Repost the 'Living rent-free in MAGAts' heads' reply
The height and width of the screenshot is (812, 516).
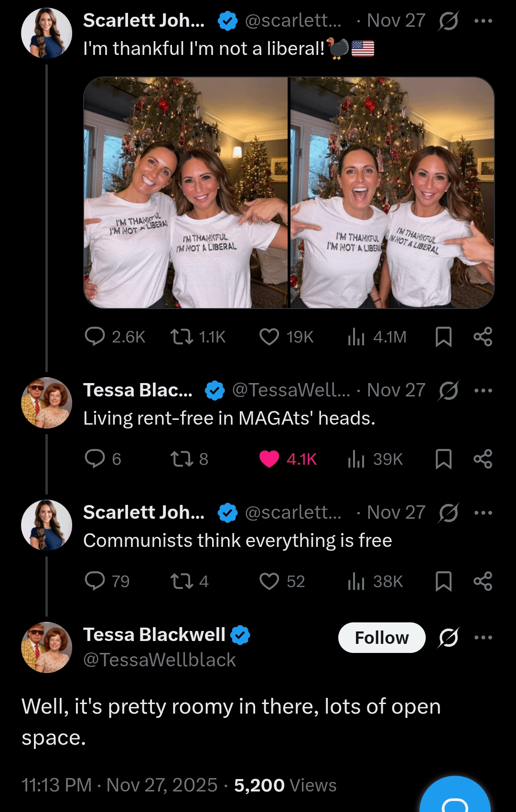(x=182, y=459)
